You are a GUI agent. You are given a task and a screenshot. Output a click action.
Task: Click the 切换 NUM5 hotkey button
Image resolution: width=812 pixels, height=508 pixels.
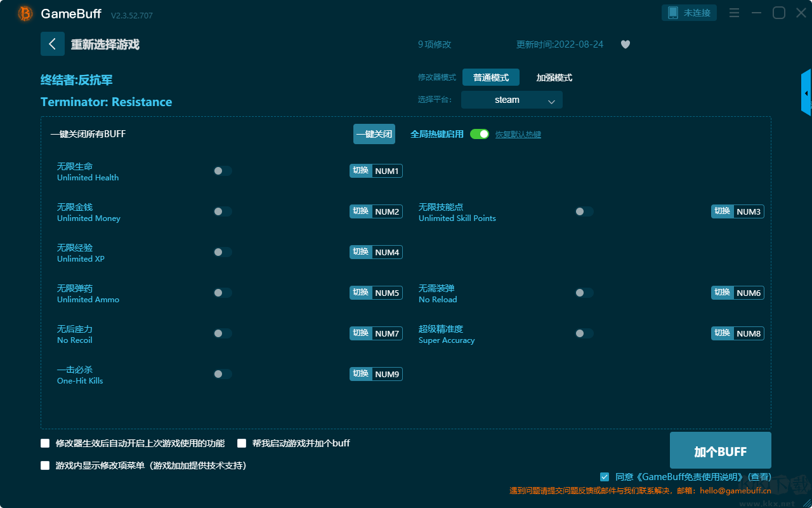coord(376,293)
